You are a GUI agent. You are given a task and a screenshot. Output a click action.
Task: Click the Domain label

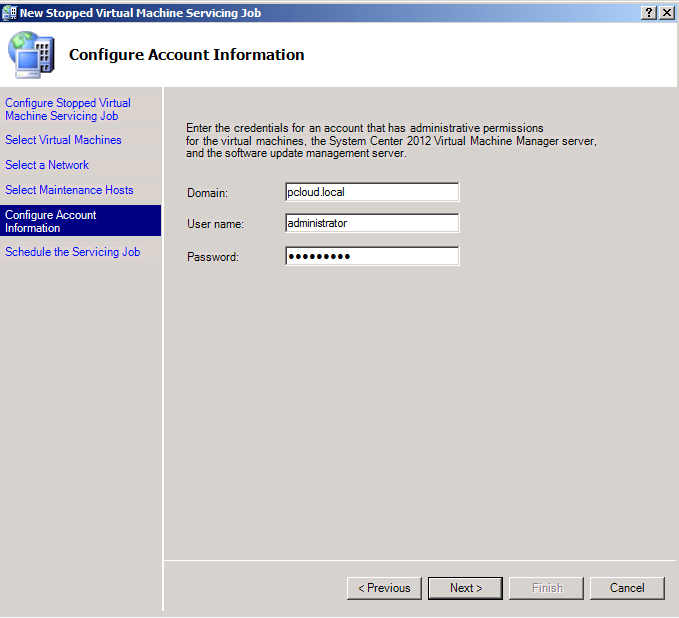207,193
